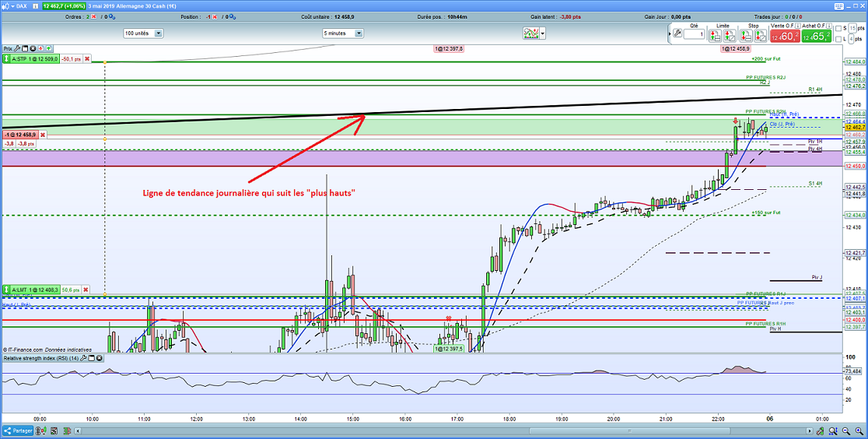Open the 5 minutes timeframe dropdown
Screen dimensions: 868x439
(343, 33)
